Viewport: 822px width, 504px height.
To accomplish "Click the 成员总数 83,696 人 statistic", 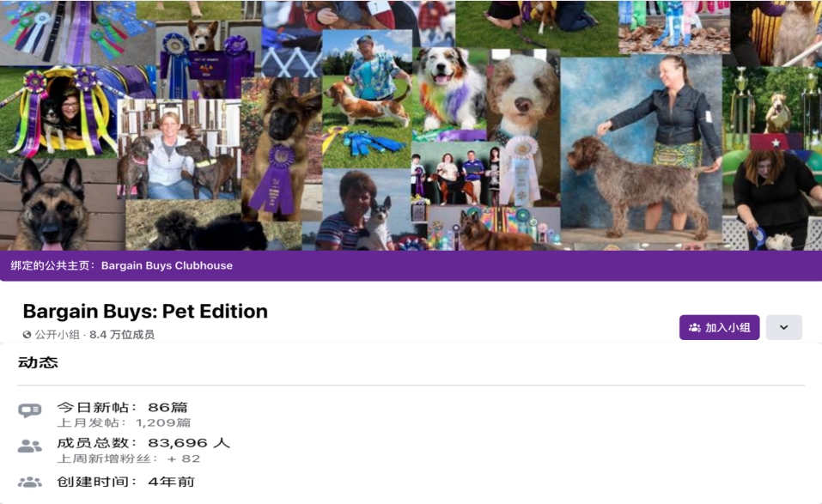I will coord(143,443).
